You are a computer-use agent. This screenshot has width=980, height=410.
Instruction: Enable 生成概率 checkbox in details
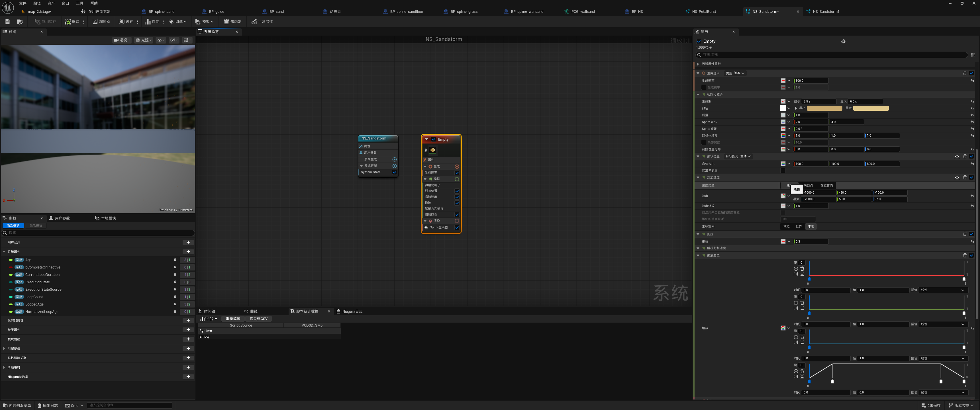[x=703, y=87]
